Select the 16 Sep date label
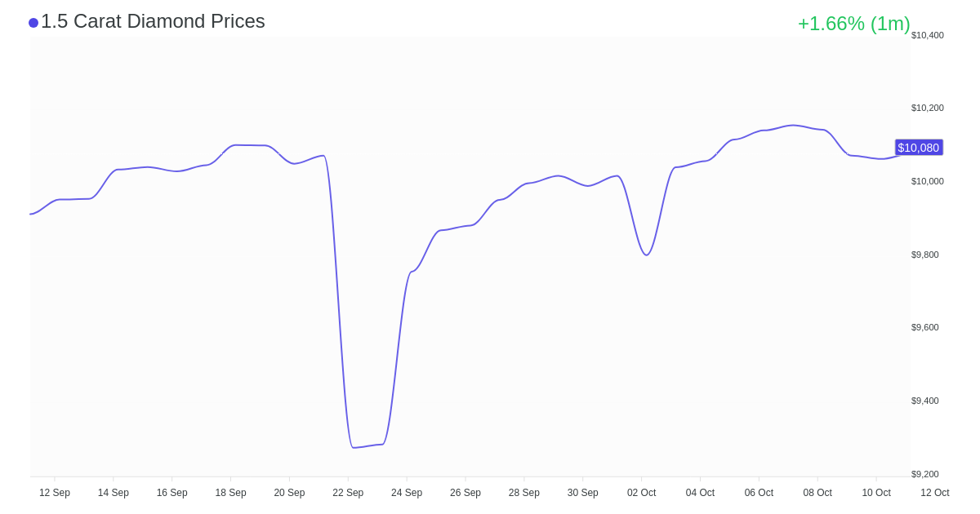Viewport: 980px width, 514px height. pos(172,493)
